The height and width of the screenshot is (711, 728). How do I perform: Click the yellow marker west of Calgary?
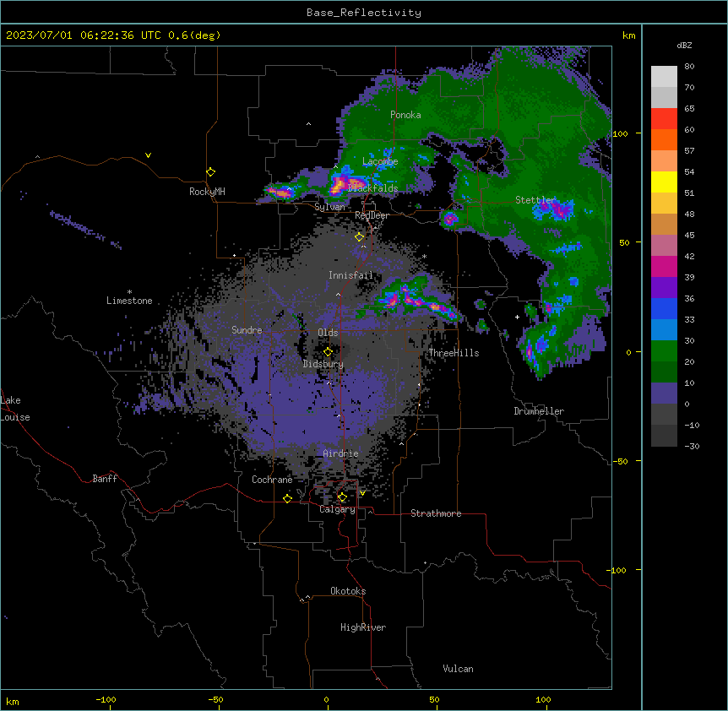pos(287,498)
